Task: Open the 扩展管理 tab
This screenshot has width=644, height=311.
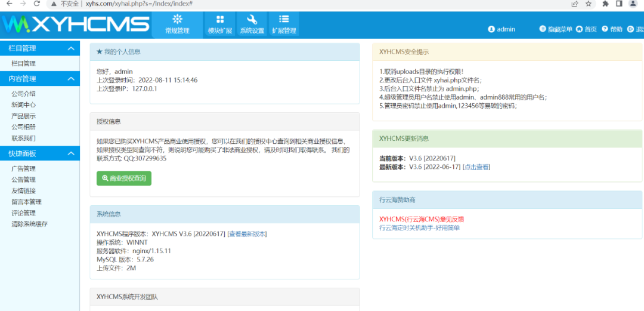Action: [x=284, y=24]
